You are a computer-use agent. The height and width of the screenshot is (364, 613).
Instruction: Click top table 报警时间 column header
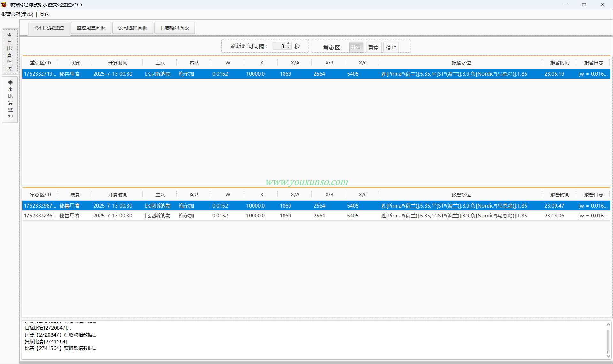(560, 63)
